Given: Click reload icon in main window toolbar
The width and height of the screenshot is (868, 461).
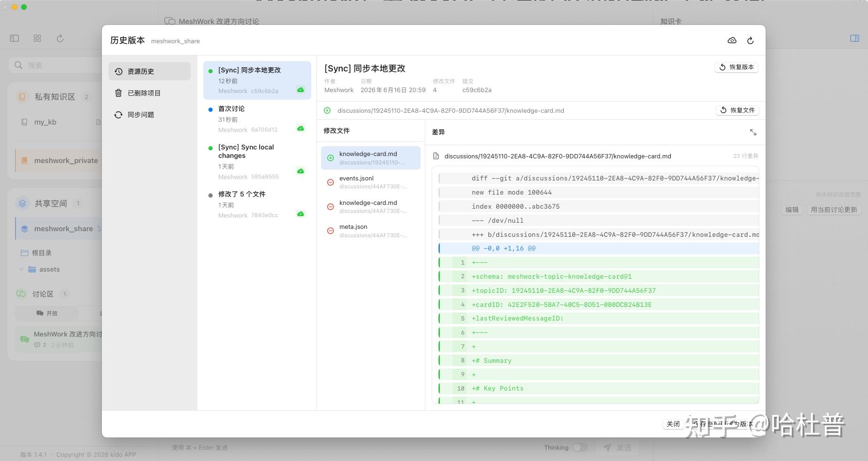Looking at the screenshot, I should pos(60,39).
